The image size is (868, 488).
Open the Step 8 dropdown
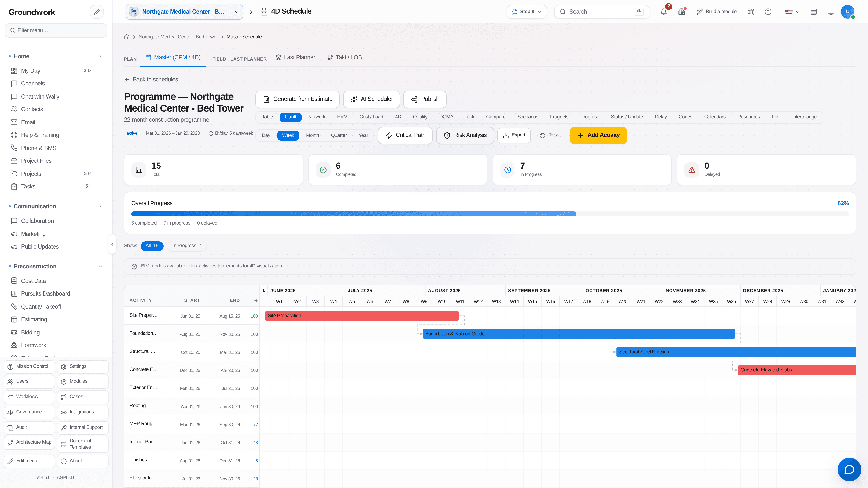tap(527, 12)
